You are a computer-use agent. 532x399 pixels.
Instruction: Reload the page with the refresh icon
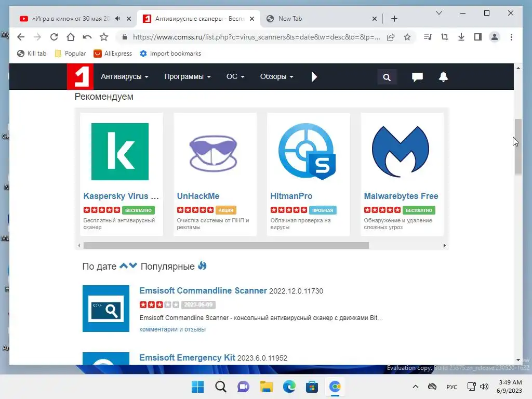coord(54,37)
